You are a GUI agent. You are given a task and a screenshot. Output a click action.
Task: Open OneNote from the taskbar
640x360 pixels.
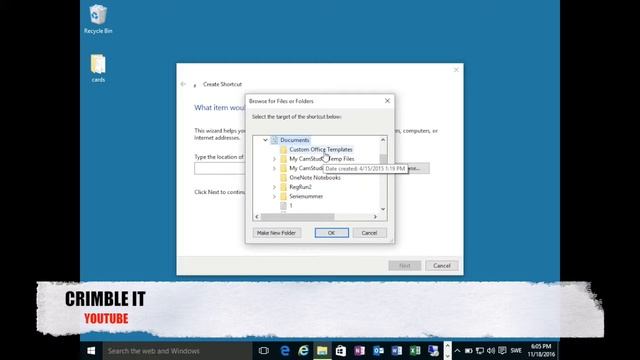(359, 351)
